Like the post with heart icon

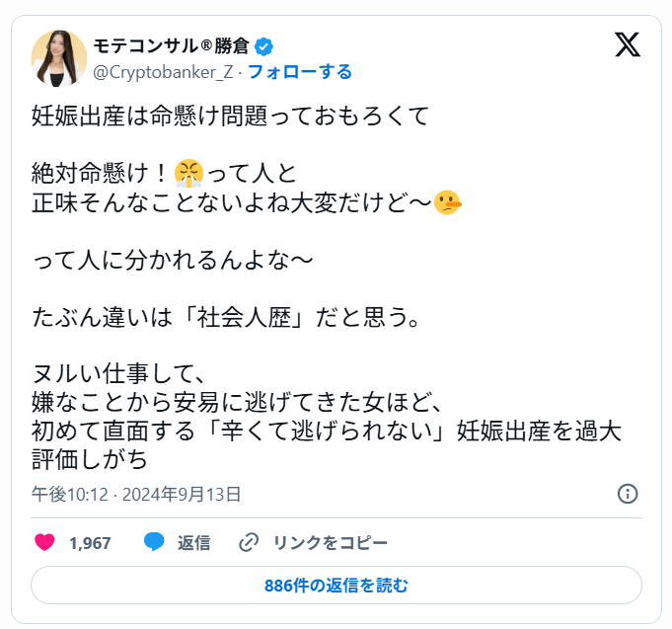[44, 542]
